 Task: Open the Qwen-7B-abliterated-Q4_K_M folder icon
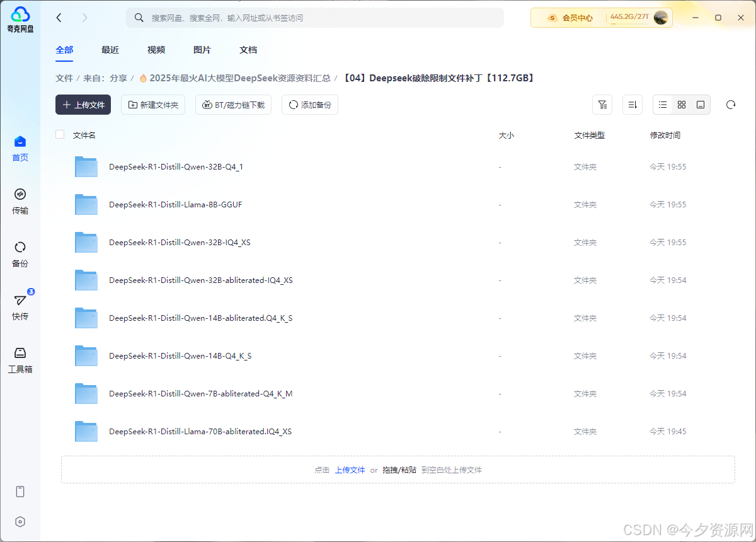(86, 394)
